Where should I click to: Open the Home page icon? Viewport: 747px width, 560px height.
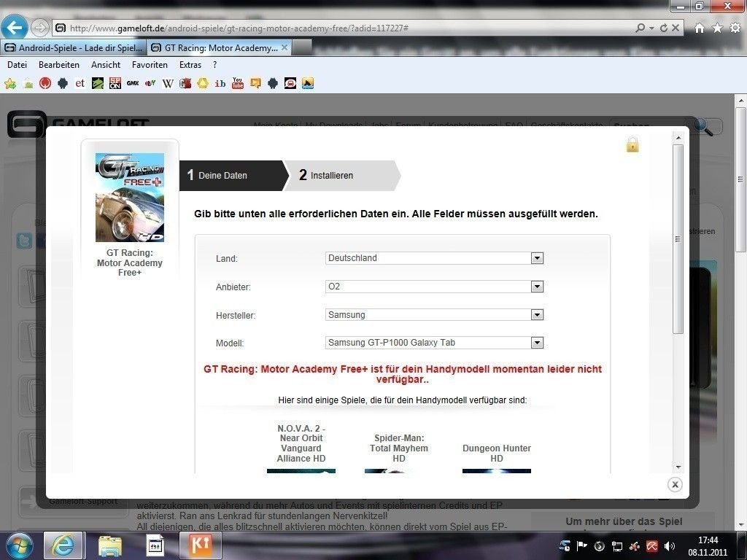(700, 28)
